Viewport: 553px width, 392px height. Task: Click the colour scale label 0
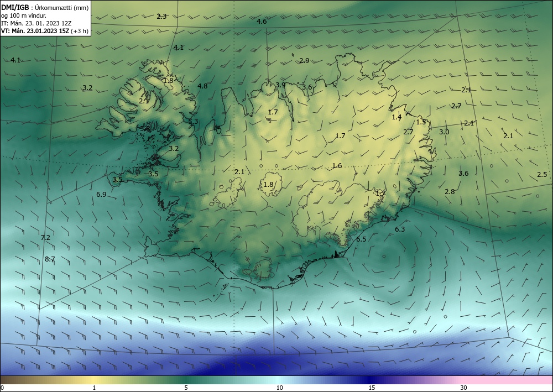click(2, 388)
